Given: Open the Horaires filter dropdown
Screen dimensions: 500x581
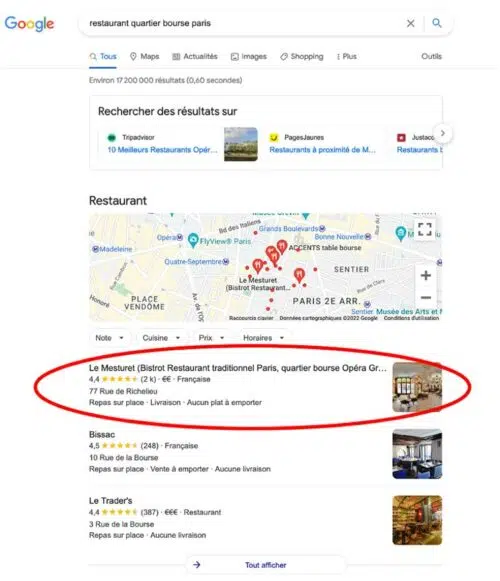Looking at the screenshot, I should pos(263,338).
